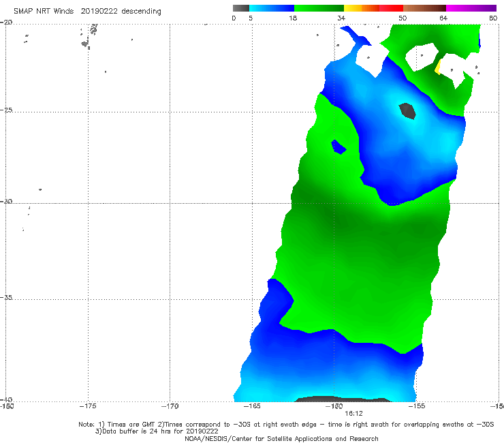Click the small yellow high-wind patch in the swath

pyautogui.click(x=438, y=67)
